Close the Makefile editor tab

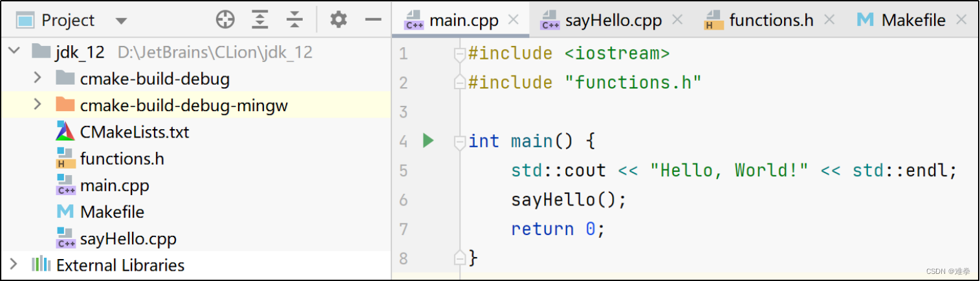(961, 20)
